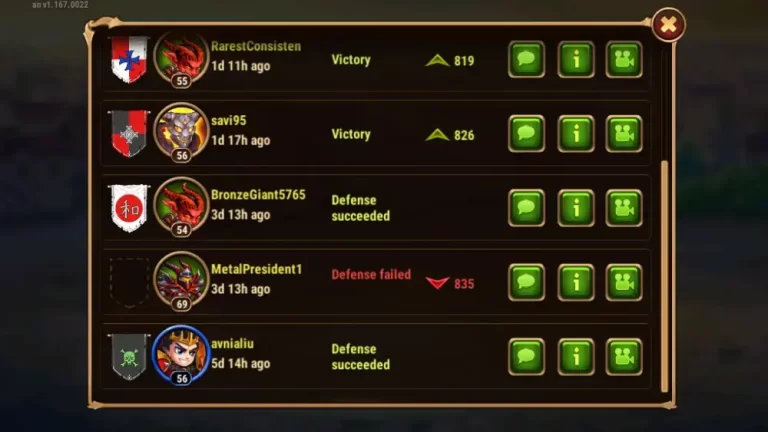
Task: Open chat with BronzeGiant5765
Action: 527,208
